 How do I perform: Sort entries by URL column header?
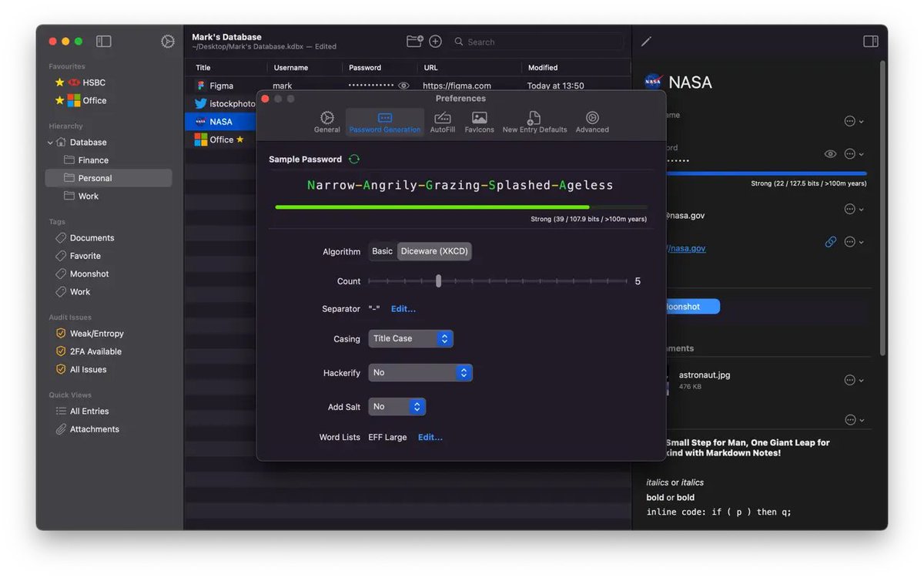(431, 68)
